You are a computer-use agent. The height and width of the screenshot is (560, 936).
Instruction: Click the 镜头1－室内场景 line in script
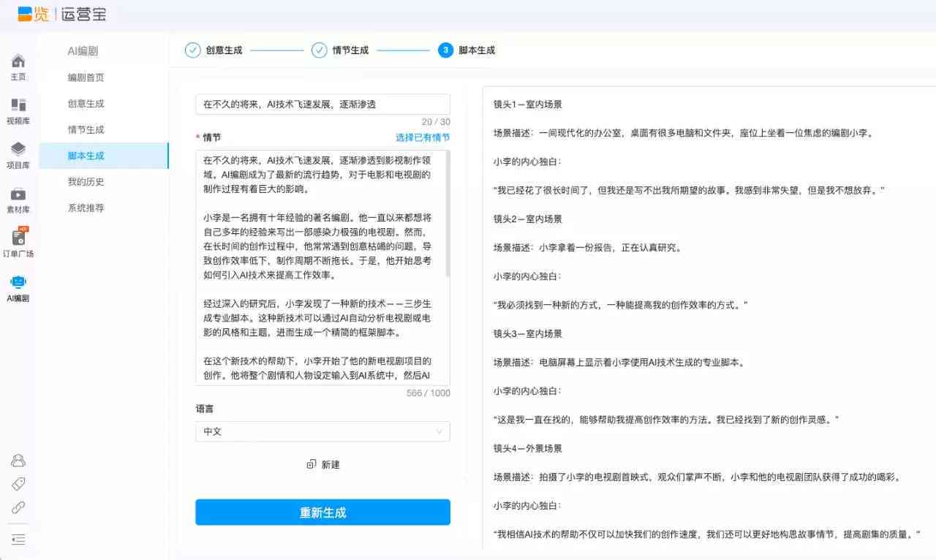click(528, 105)
